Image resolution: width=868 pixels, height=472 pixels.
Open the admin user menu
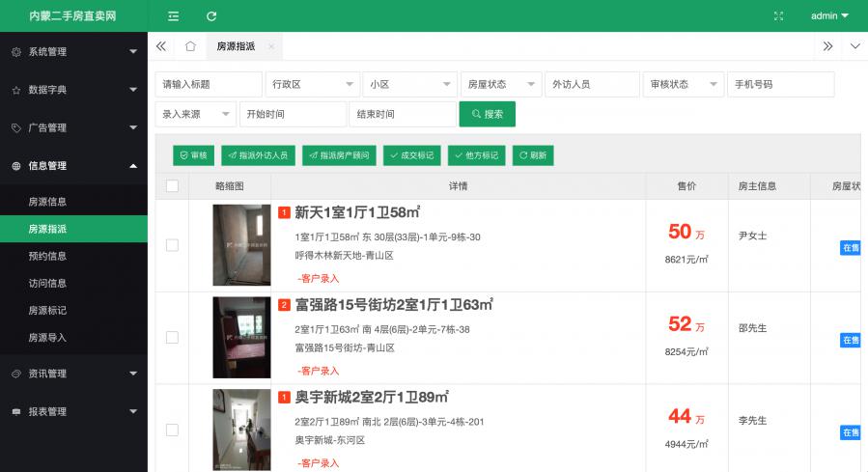point(828,16)
